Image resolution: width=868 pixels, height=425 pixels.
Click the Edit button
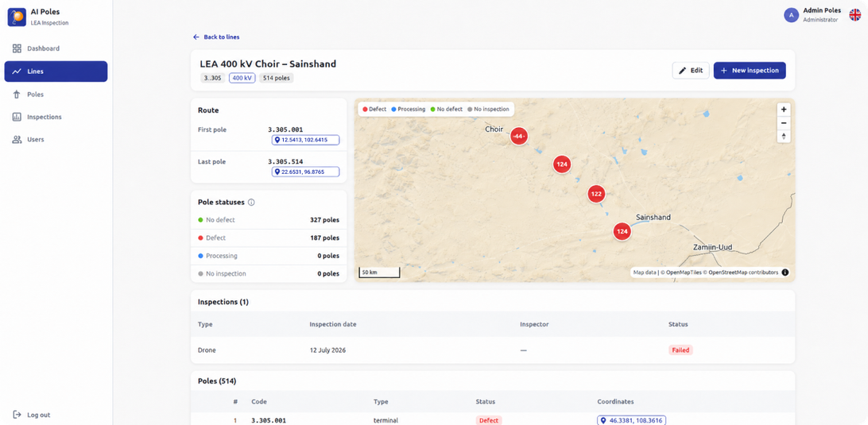point(690,70)
